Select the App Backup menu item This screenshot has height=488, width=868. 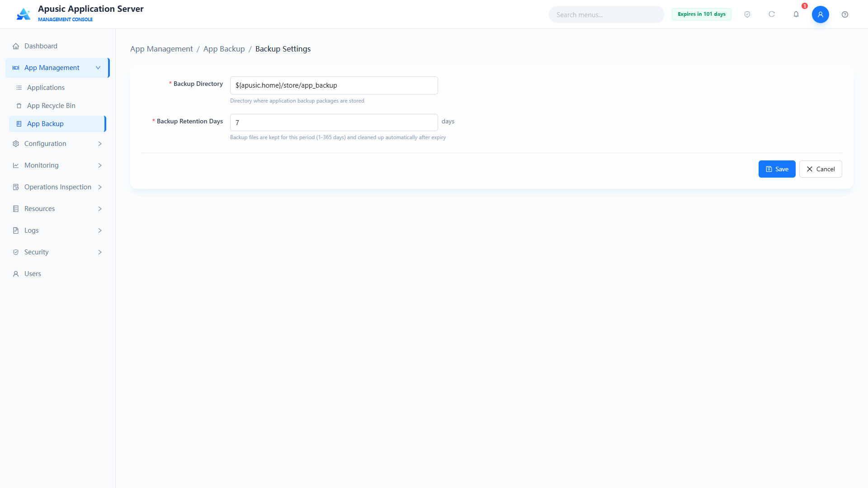[57, 124]
